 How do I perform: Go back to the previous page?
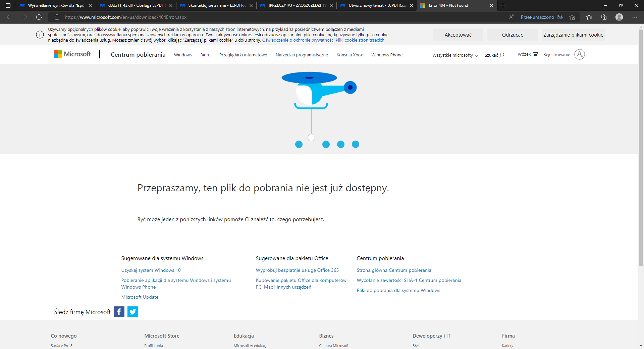tap(9, 17)
